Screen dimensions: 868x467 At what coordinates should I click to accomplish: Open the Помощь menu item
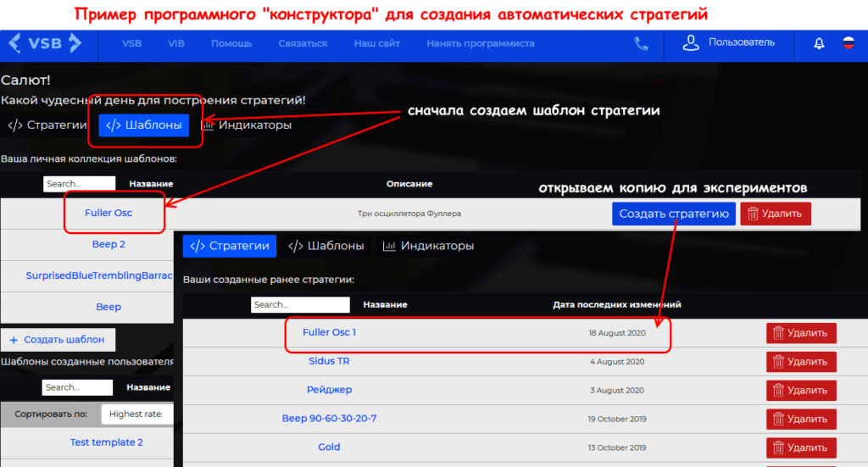click(x=231, y=43)
